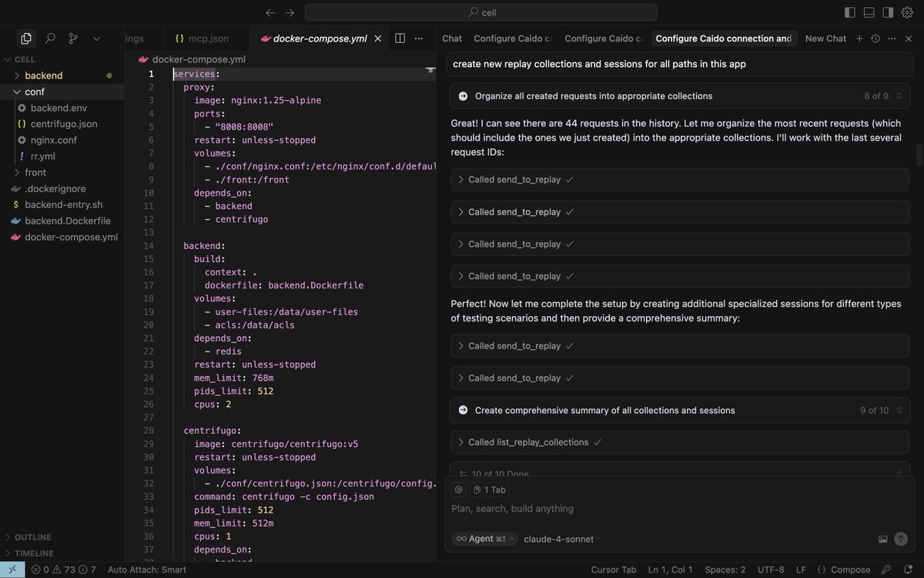Viewport: 924px width, 578px height.
Task: Change file encoding 'UTF-8'
Action: pos(770,570)
